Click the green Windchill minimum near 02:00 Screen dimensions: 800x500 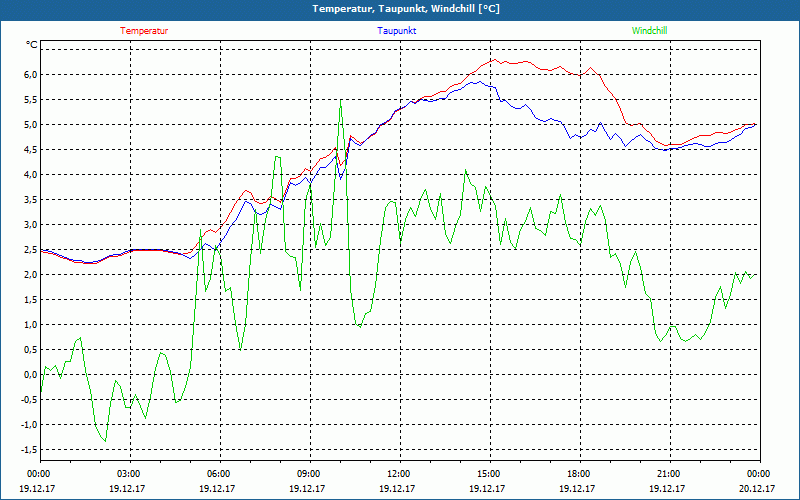105,441
